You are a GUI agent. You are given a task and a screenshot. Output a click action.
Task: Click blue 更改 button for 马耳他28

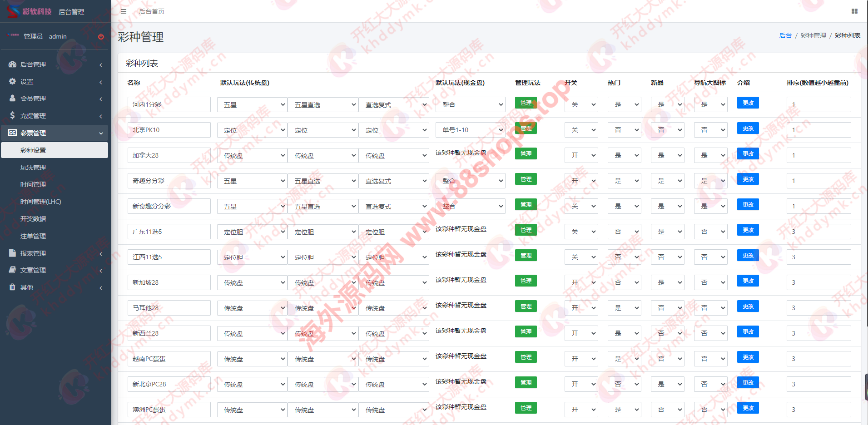coord(748,306)
